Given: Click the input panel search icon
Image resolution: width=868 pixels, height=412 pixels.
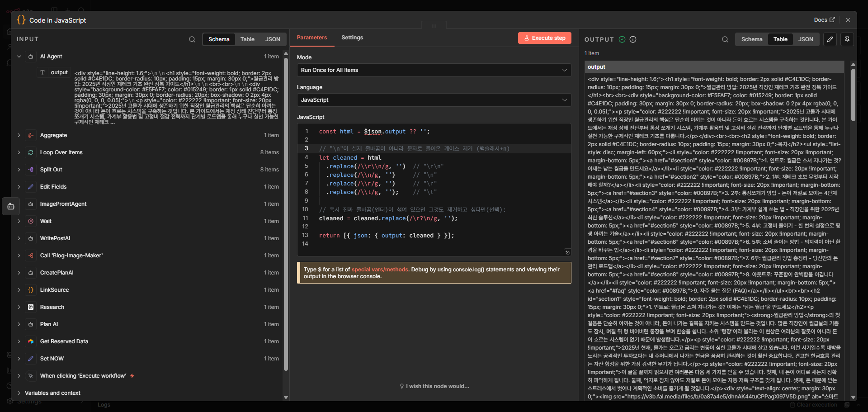Looking at the screenshot, I should [x=192, y=39].
